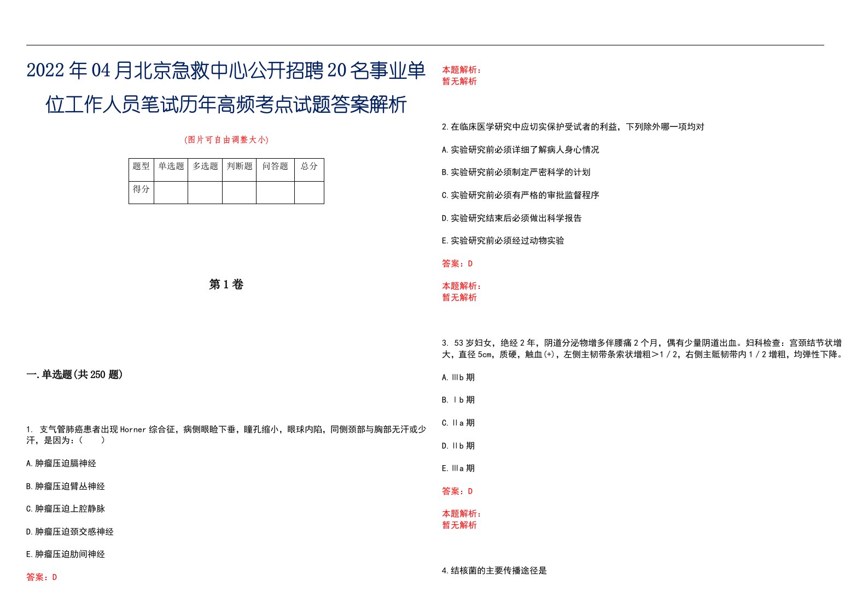The height and width of the screenshot is (614, 868).
Task: Choose option 'C.实验研究前必须有严格的审批监督程序'
Action: pyautogui.click(x=521, y=195)
